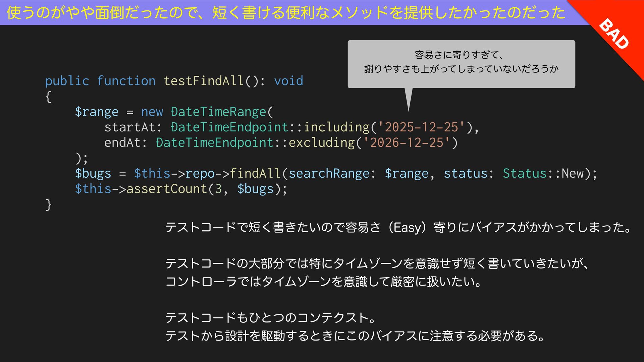Click the void return type keyword

click(288, 81)
